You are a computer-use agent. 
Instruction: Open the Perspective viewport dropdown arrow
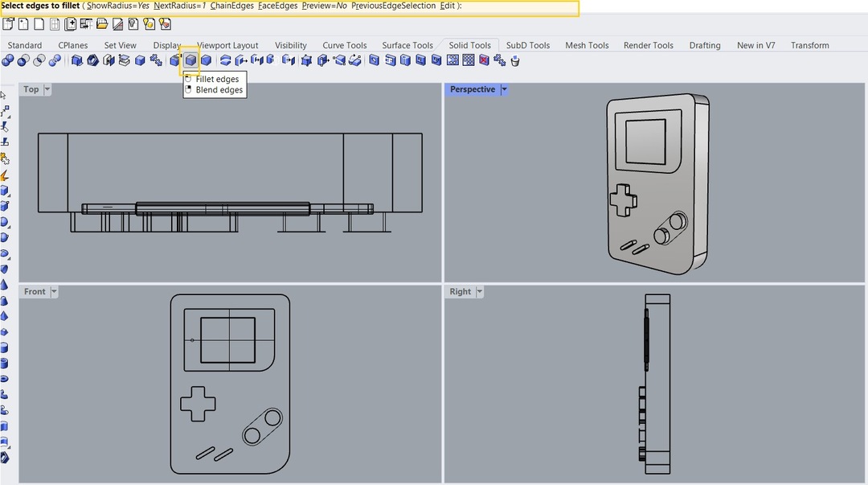pyautogui.click(x=504, y=89)
